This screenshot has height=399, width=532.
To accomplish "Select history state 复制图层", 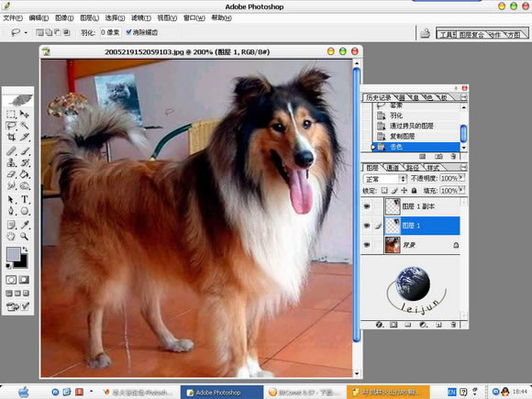I will click(x=416, y=137).
